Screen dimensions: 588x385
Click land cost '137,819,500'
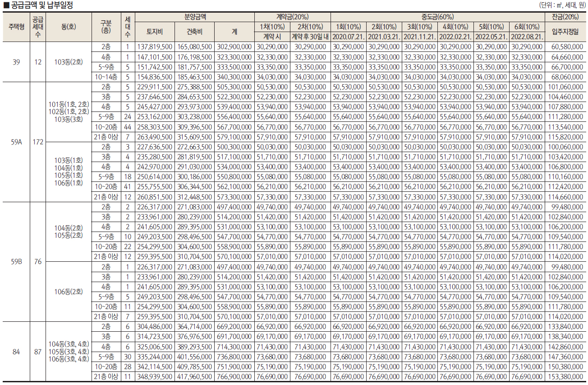[155, 47]
